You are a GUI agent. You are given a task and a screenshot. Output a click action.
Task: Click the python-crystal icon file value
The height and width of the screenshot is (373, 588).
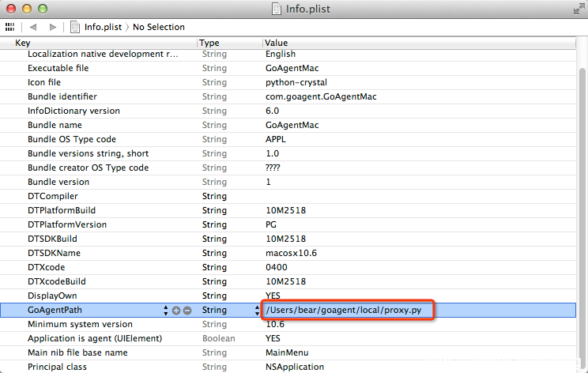click(x=296, y=82)
